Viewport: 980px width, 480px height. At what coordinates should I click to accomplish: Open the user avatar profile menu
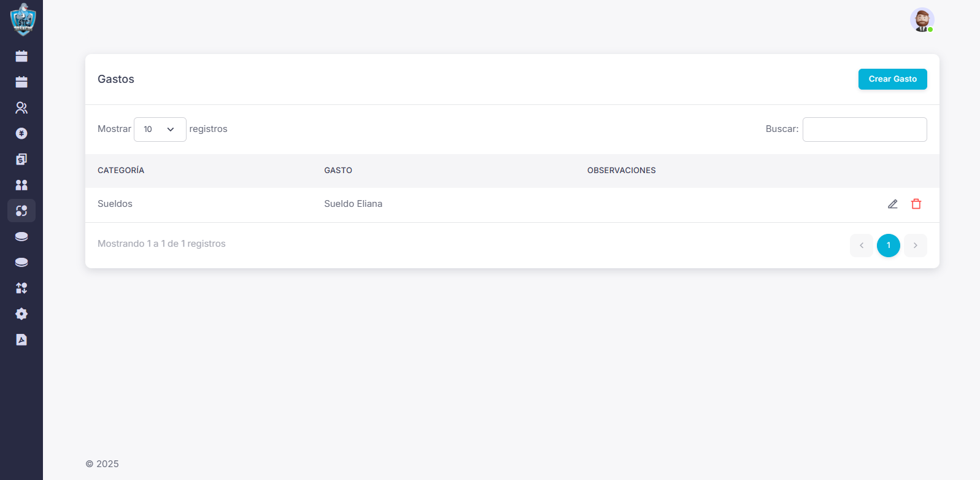(922, 20)
